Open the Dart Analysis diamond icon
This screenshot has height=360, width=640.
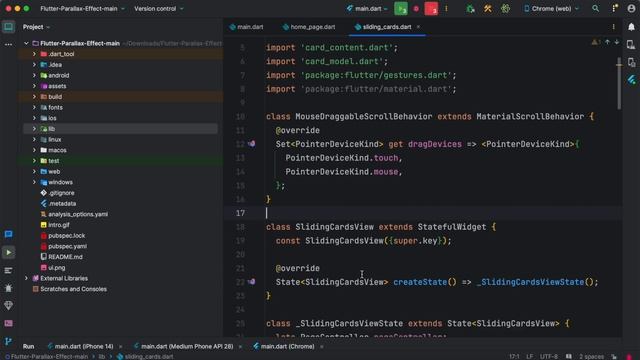[8, 305]
